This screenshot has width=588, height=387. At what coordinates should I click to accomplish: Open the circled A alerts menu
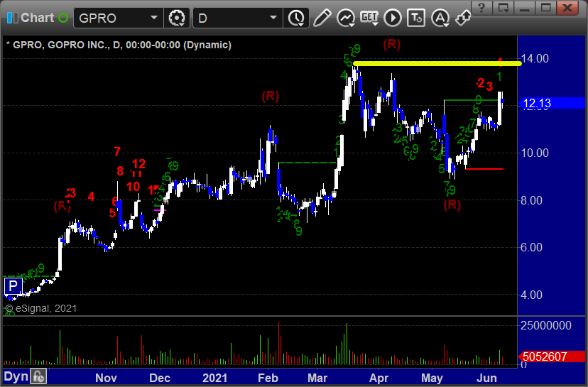[440, 18]
